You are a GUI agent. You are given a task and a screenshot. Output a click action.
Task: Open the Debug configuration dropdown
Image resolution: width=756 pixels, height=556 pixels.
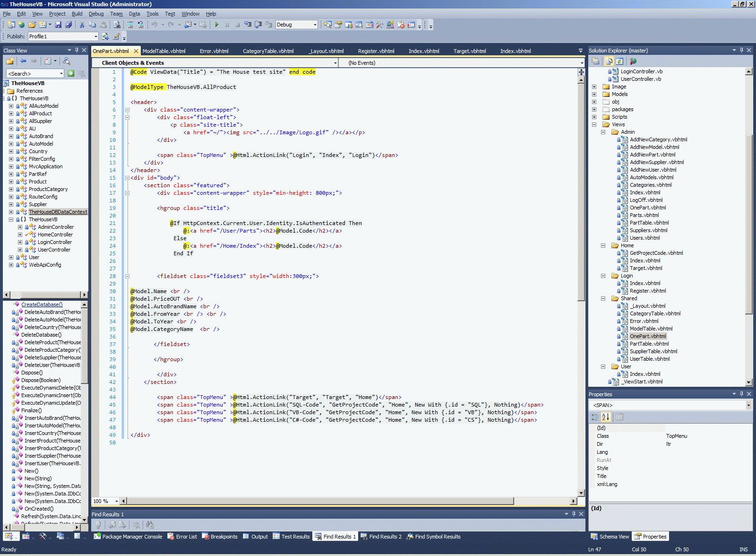click(315, 25)
